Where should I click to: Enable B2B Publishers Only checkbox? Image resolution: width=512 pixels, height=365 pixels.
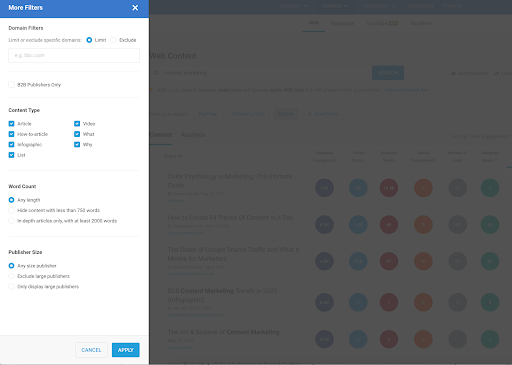coord(11,85)
